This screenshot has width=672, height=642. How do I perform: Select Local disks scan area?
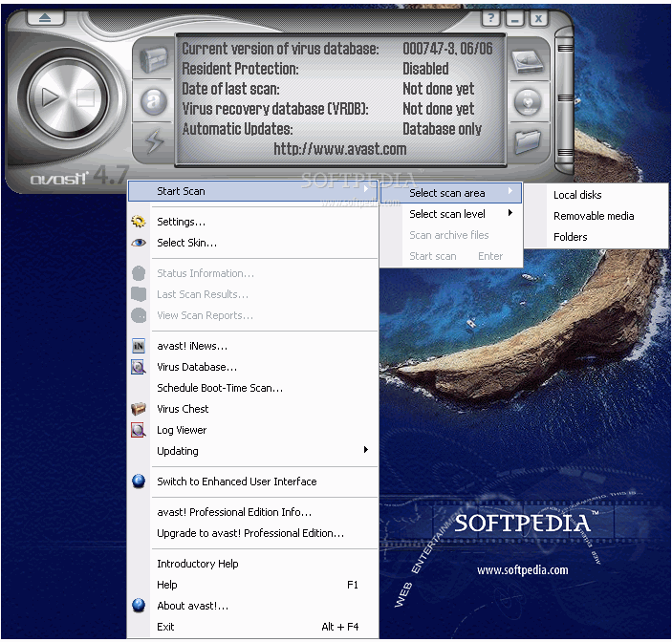[x=596, y=195]
